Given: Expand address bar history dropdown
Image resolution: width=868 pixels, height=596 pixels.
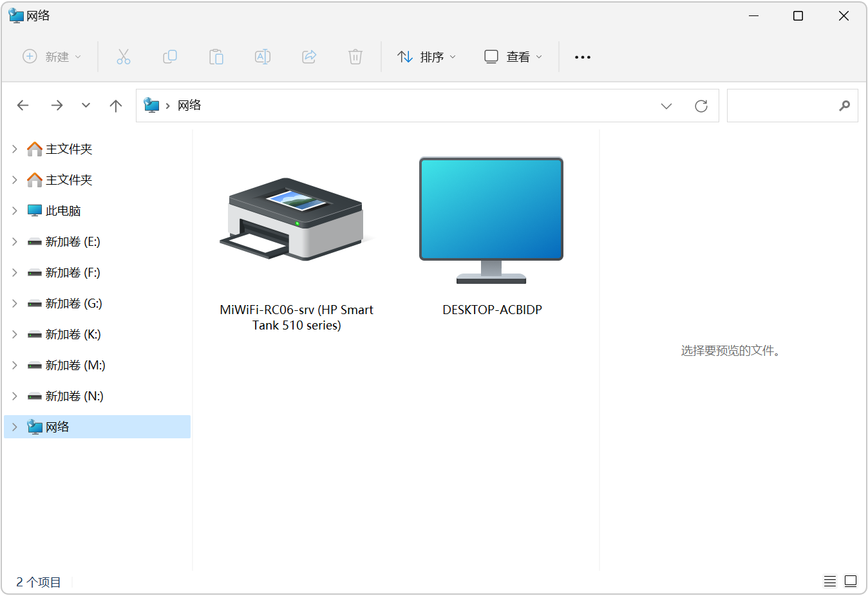Looking at the screenshot, I should coord(666,106).
